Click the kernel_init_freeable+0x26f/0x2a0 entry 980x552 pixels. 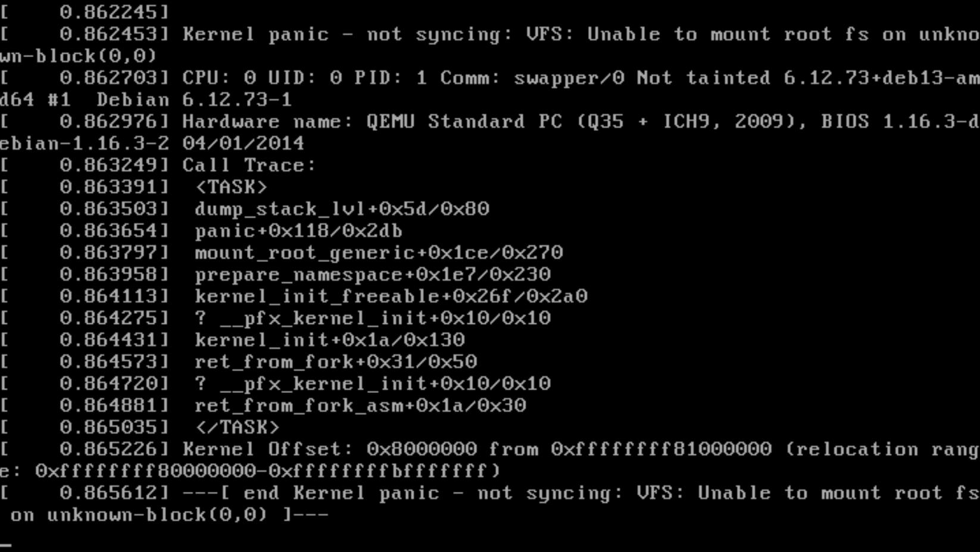(391, 297)
